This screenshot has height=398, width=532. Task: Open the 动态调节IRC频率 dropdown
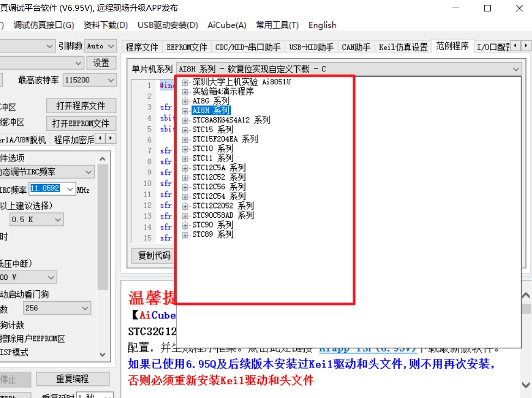(x=89, y=172)
